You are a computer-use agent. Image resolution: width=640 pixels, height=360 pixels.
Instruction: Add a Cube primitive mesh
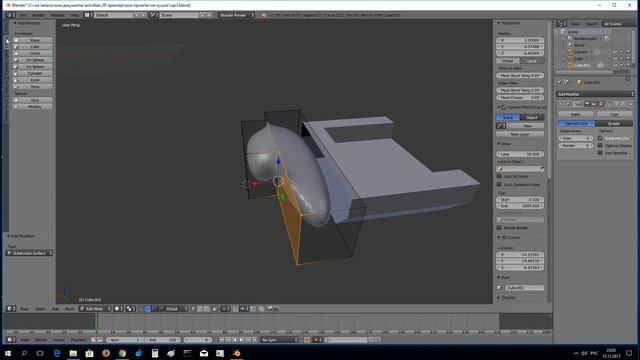pos(32,47)
